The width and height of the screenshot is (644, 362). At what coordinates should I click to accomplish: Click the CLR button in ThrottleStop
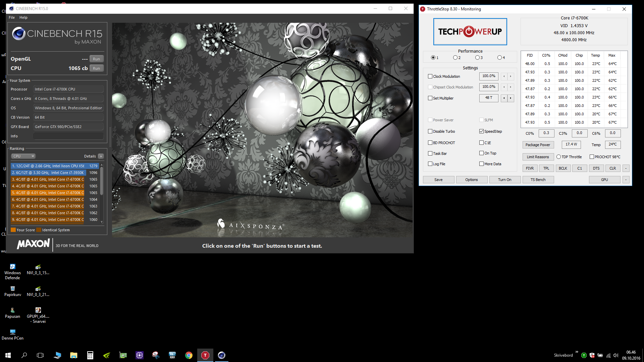click(x=612, y=168)
